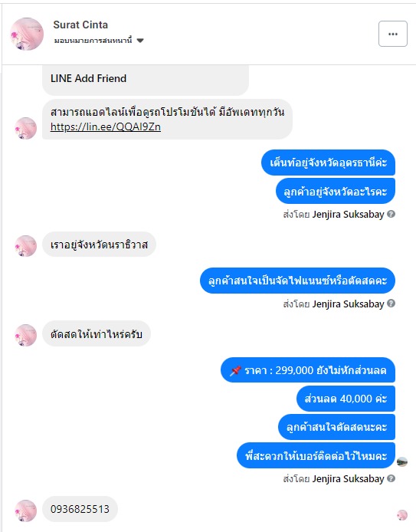
Task: Open Surat Cinta's header profile picture
Action: [x=27, y=34]
